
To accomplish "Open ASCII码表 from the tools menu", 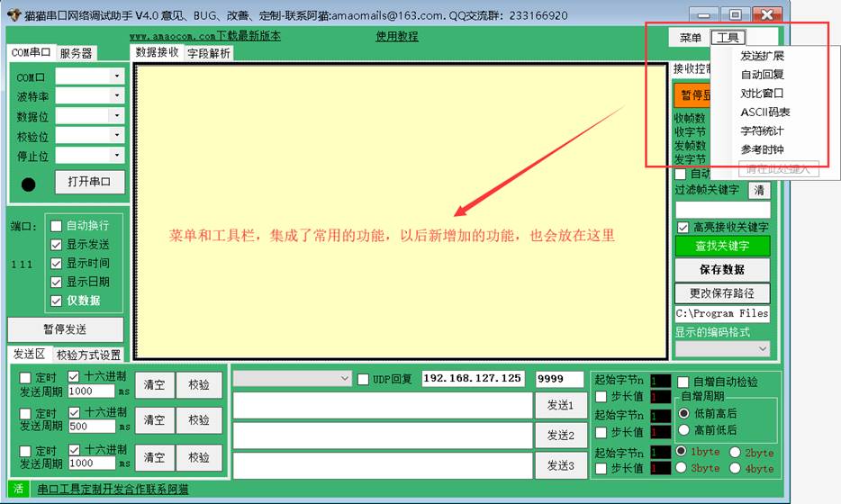I will [764, 112].
